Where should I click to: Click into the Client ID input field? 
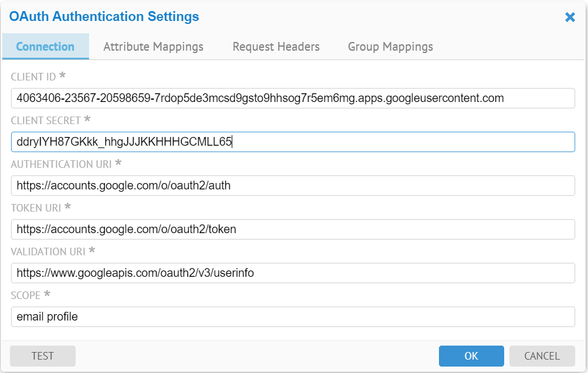click(x=292, y=98)
